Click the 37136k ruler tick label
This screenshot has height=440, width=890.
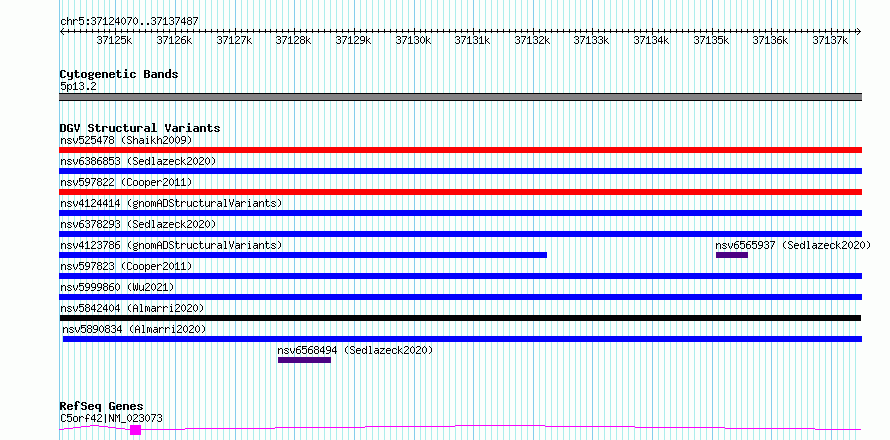tap(771, 40)
